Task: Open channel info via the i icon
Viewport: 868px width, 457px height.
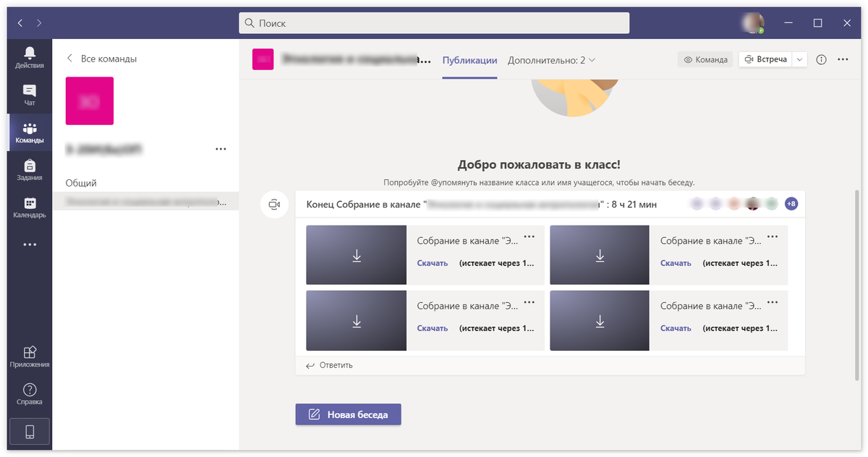Action: point(821,59)
